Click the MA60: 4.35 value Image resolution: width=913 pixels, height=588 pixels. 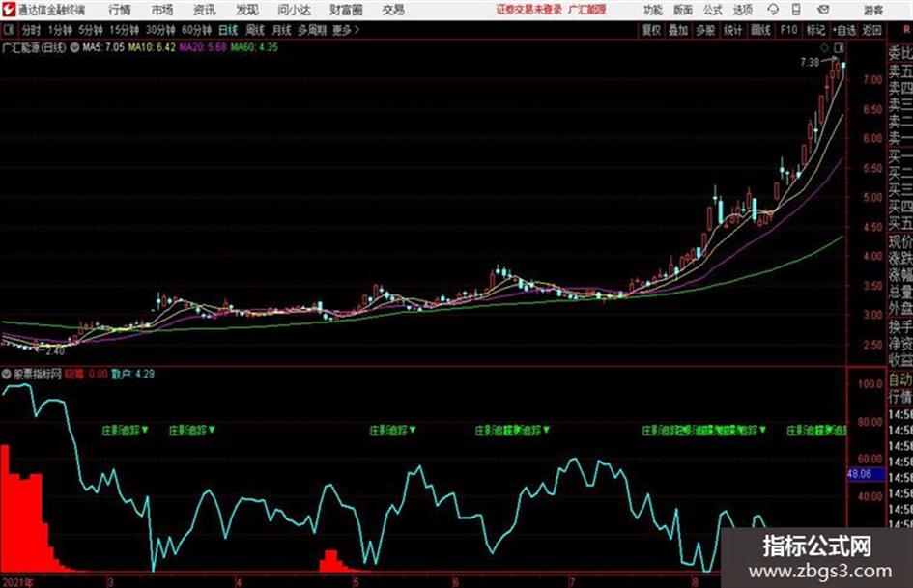[254, 47]
